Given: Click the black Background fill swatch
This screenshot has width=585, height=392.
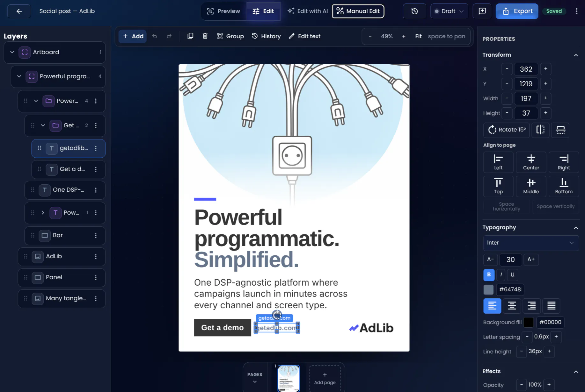Looking at the screenshot, I should 528,322.
